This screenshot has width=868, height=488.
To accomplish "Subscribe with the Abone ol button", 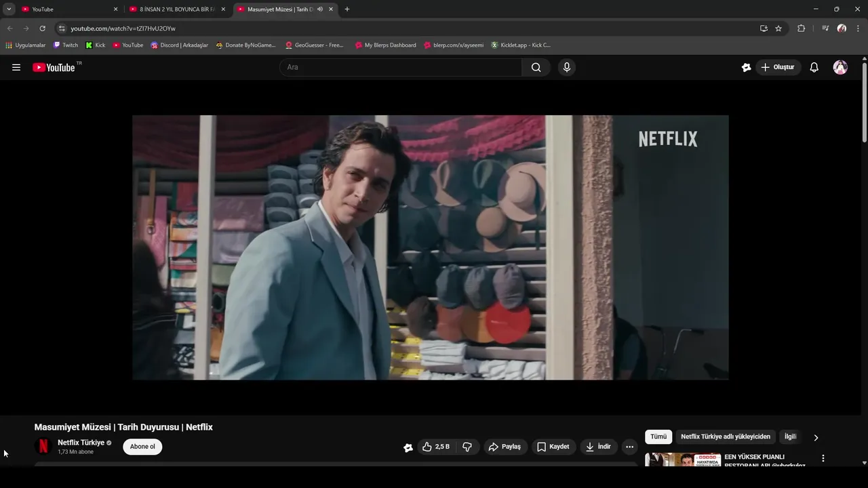I will [142, 447].
